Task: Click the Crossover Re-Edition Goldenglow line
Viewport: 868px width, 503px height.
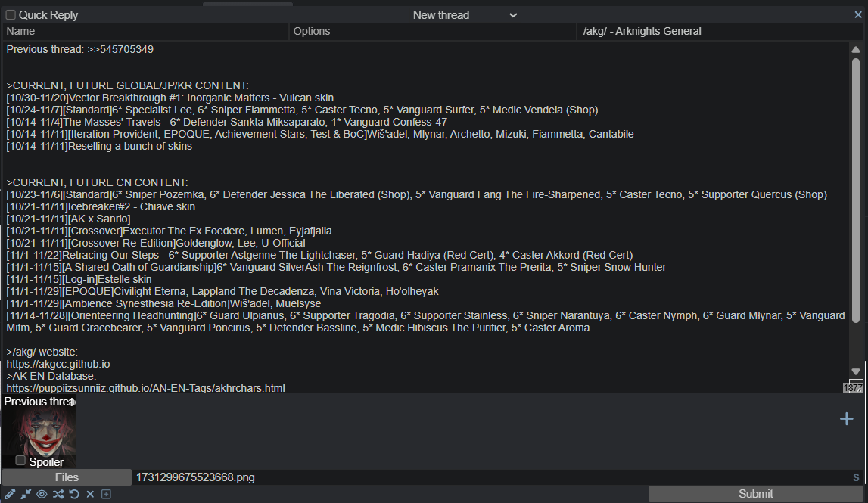Action: (x=156, y=244)
